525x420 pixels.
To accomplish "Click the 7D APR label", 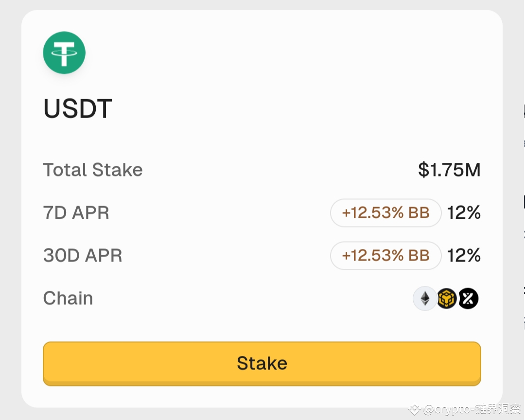I will click(x=76, y=213).
